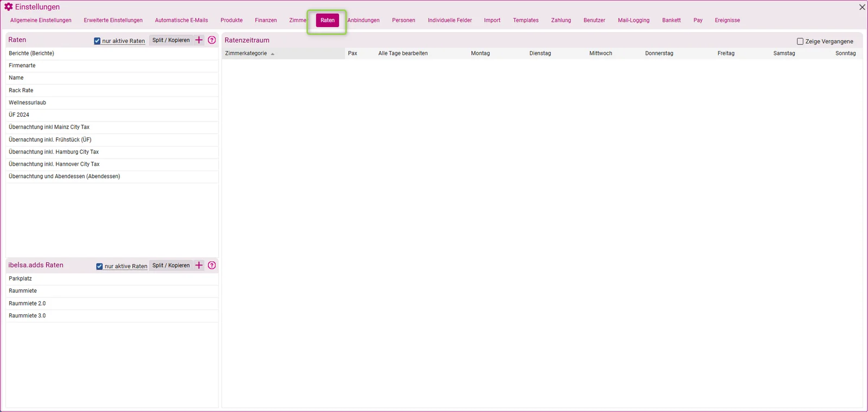Choose 'Übernachtung und Abendessen (Abendessen)'
The width and height of the screenshot is (868, 412).
[112, 176]
